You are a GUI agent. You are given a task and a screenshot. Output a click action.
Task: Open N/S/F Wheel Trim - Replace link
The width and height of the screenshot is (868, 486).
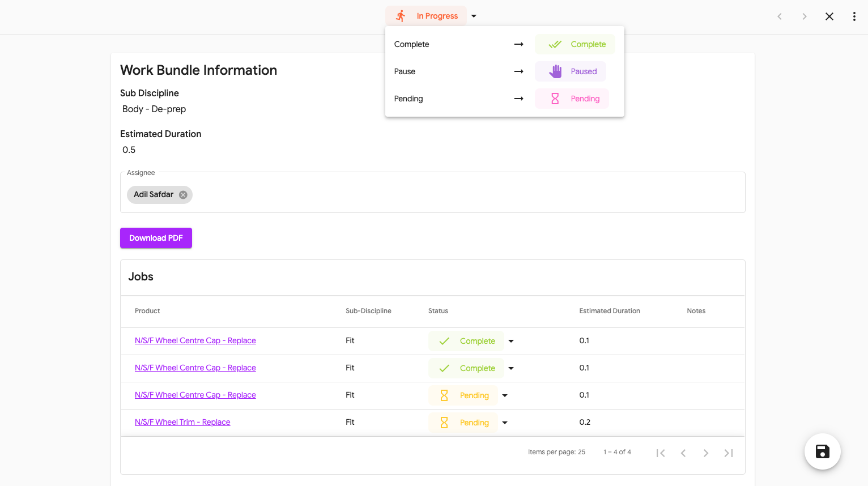pos(182,422)
